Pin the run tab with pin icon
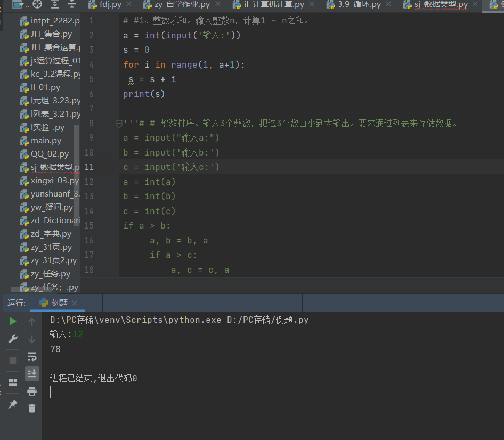Viewport: 504px width, 440px height. pyautogui.click(x=13, y=404)
